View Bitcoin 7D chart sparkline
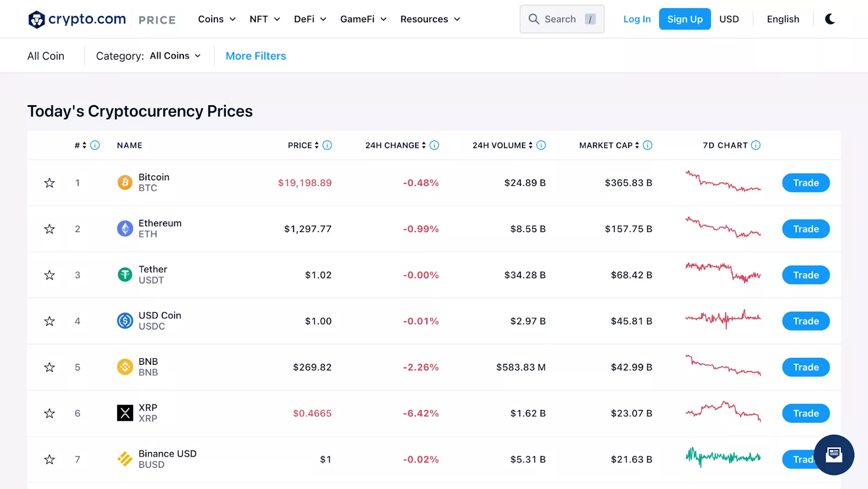 (723, 182)
